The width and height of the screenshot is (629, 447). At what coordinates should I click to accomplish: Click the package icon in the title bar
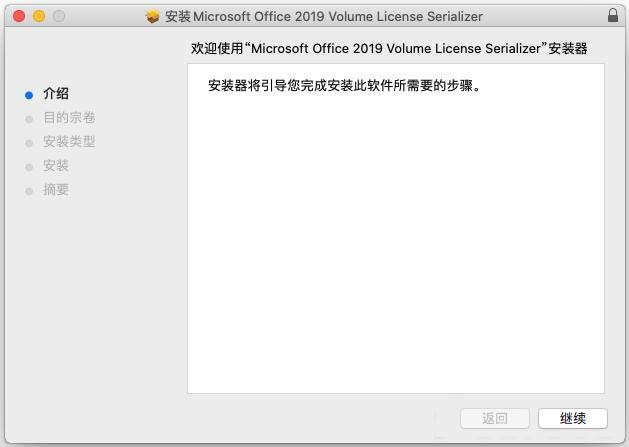point(153,17)
